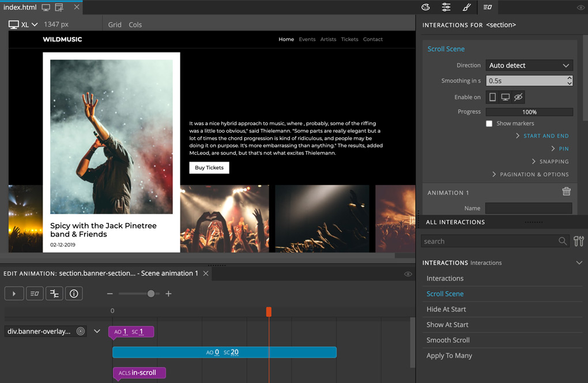Toggle the eye icon in the top-right corner
The image size is (588, 383).
(581, 7)
